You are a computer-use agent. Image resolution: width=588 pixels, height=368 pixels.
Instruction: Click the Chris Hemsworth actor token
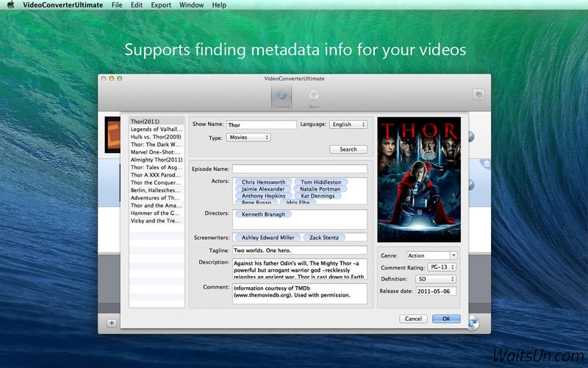pyautogui.click(x=263, y=182)
